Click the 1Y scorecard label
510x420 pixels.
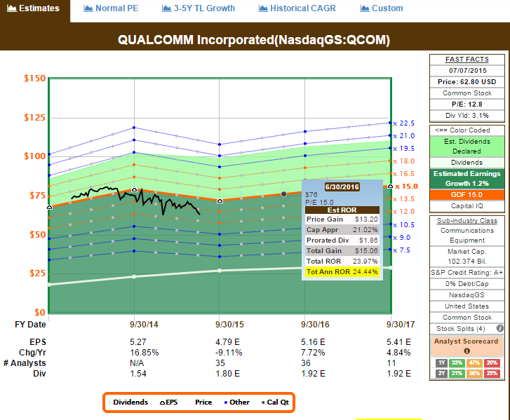441,363
